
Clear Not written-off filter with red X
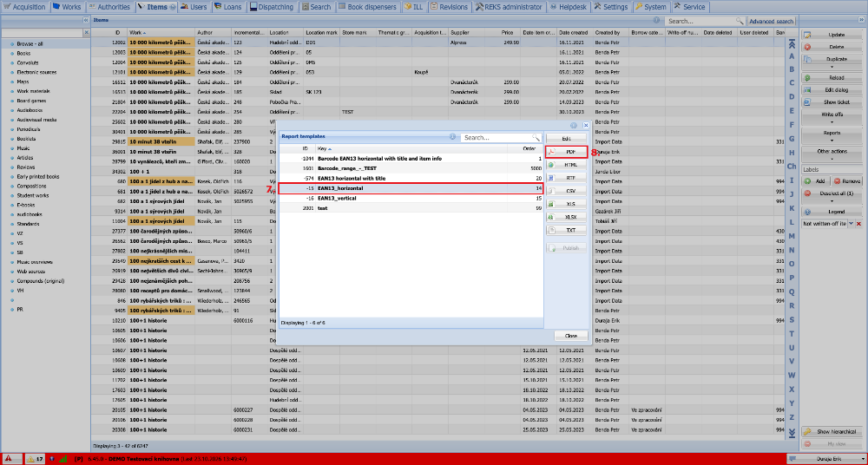pos(859,223)
